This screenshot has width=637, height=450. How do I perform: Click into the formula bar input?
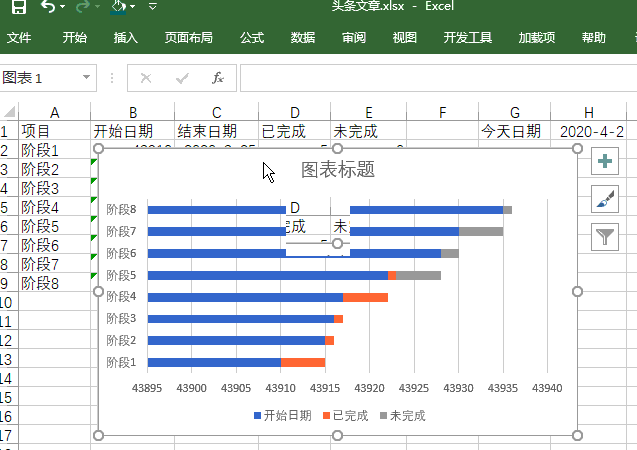[x=438, y=78]
